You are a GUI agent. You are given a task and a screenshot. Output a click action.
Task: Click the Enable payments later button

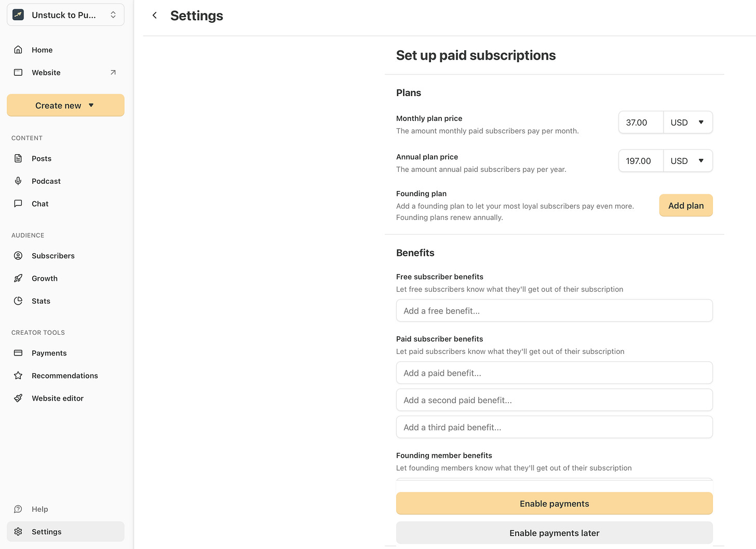554,533
